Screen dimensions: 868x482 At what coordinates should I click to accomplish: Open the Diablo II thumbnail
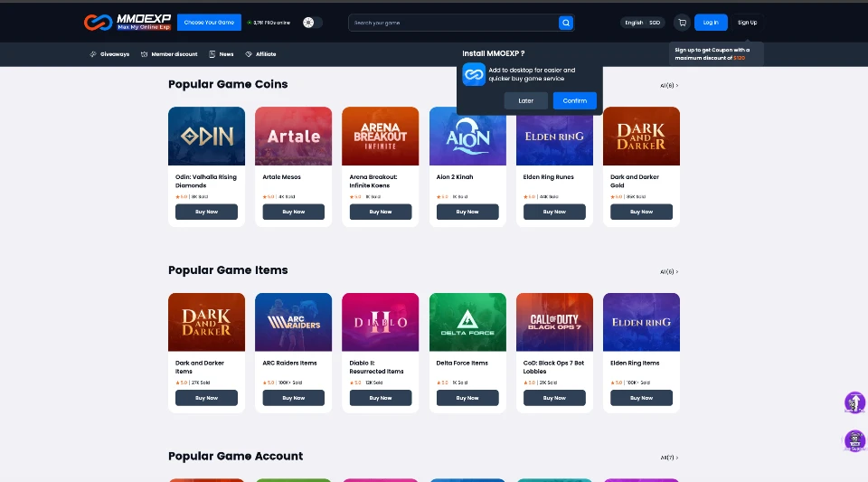click(x=381, y=322)
